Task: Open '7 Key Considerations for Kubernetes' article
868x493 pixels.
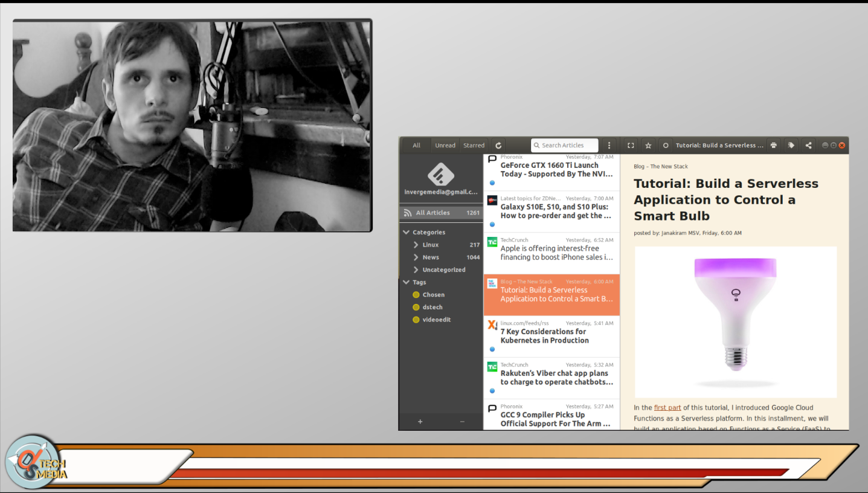Action: (x=552, y=337)
